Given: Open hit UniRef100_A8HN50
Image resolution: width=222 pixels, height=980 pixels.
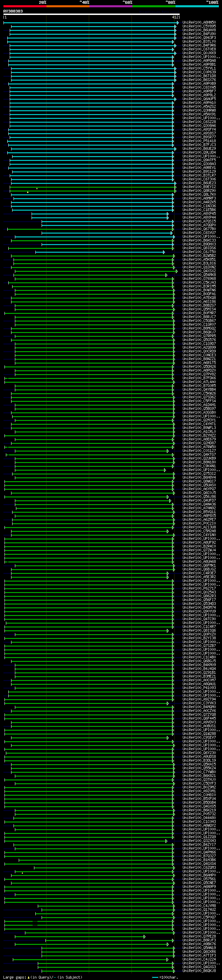Looking at the screenshot, I should coord(199,23).
